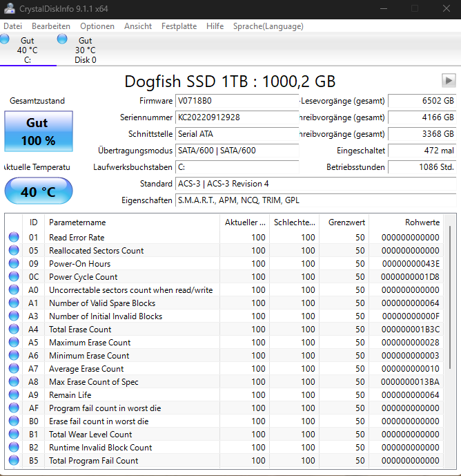Click status orb for Total Erase Count
Image resolution: width=461 pixels, height=476 pixels.
pos(14,329)
